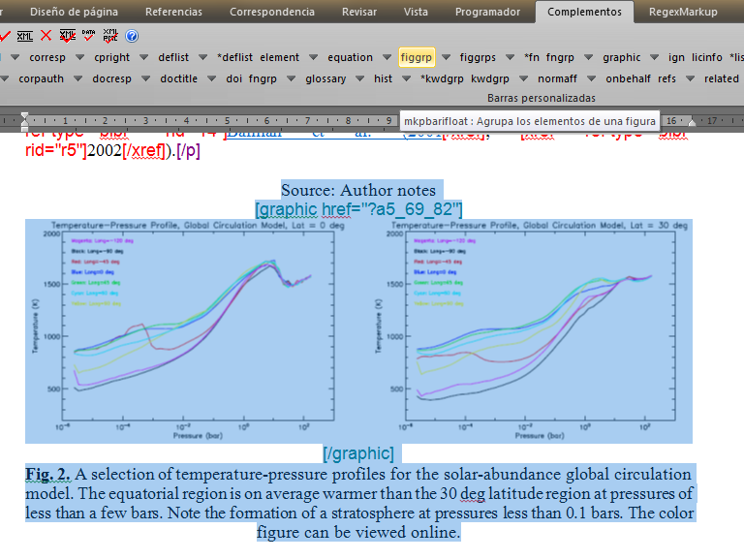Click the red X delete markup icon

pyautogui.click(x=46, y=36)
